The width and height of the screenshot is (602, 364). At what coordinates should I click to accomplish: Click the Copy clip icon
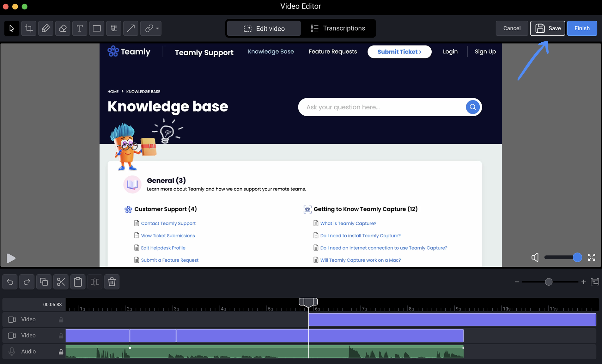point(44,282)
